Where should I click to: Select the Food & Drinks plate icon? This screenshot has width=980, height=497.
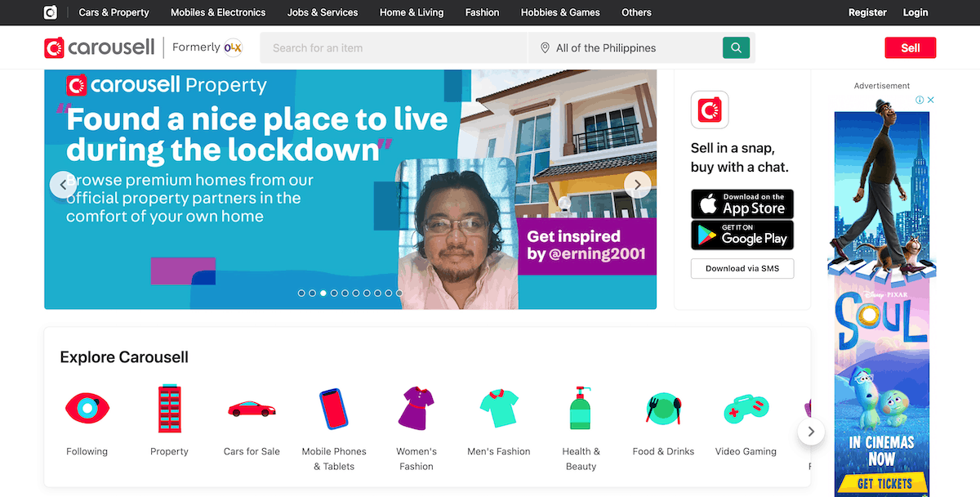(x=663, y=408)
